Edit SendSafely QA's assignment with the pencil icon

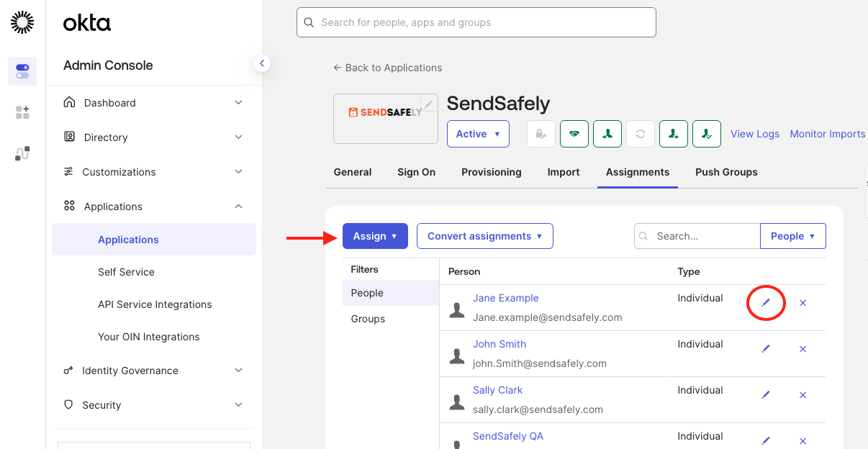click(766, 440)
